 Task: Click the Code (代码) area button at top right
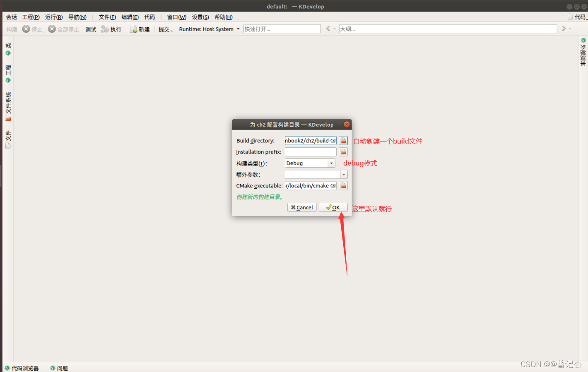point(577,17)
